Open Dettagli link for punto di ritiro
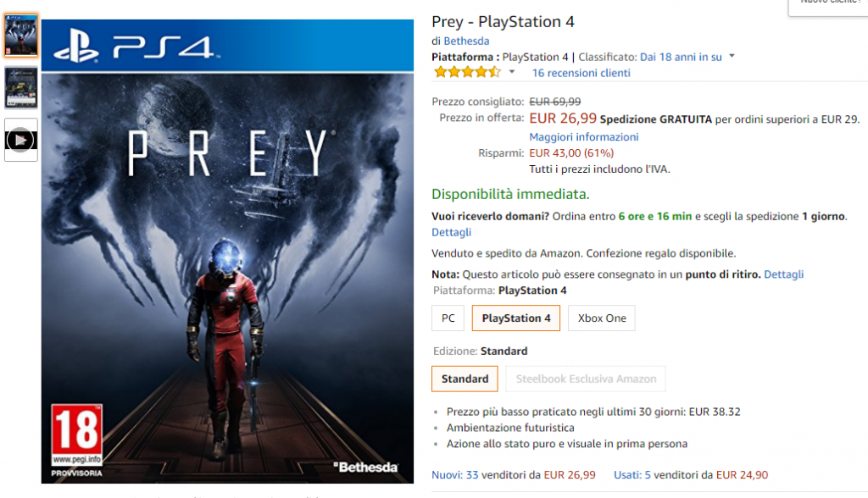This screenshot has width=868, height=498. click(783, 274)
